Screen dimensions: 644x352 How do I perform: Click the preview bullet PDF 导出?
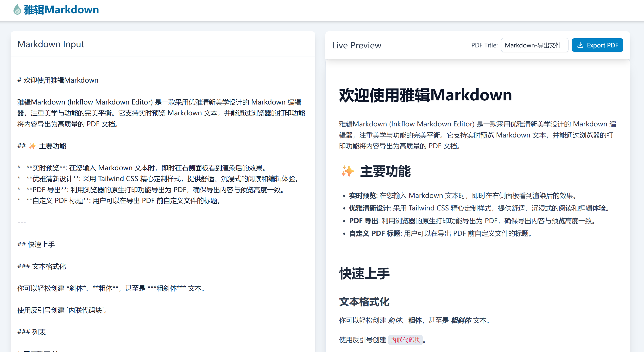(x=474, y=221)
